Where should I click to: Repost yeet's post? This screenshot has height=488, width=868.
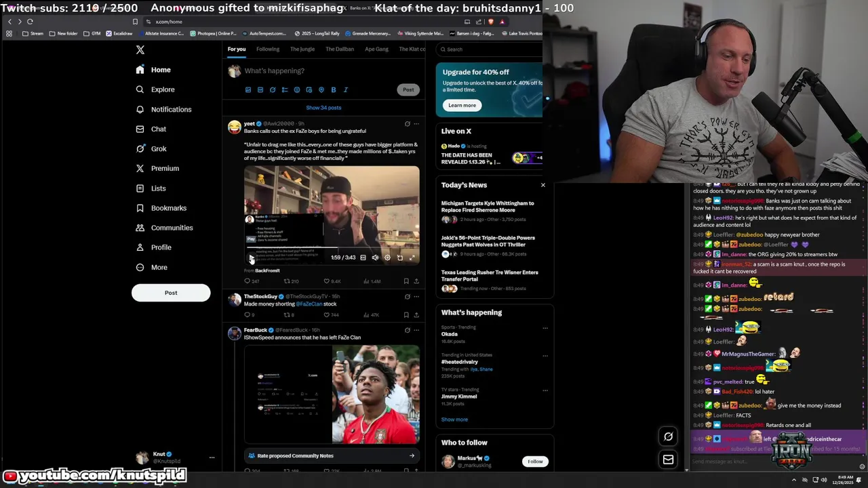click(291, 281)
